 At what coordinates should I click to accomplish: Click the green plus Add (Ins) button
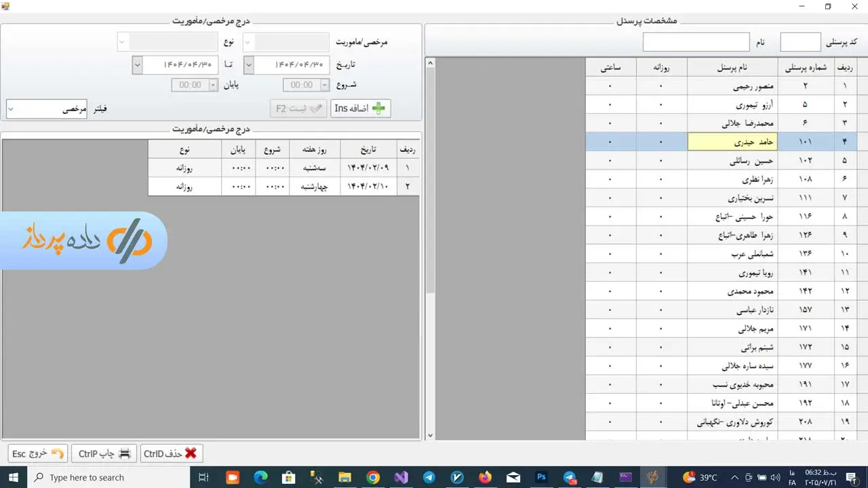[x=360, y=108]
